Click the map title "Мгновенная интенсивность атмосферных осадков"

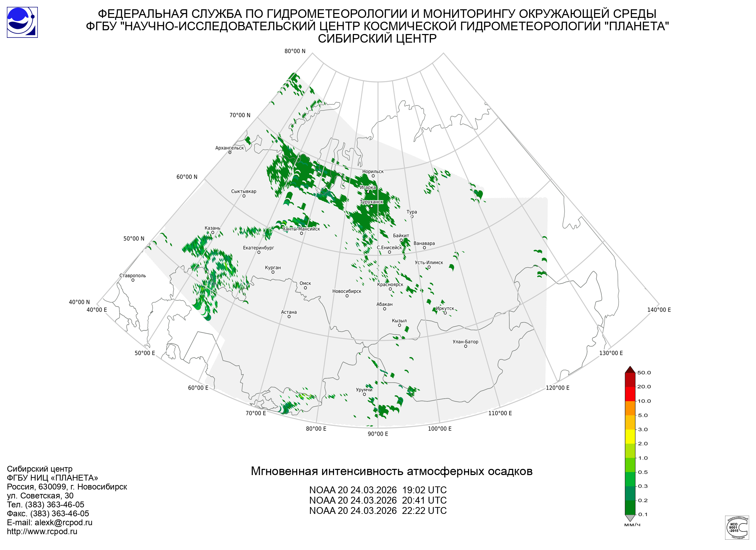(x=391, y=471)
